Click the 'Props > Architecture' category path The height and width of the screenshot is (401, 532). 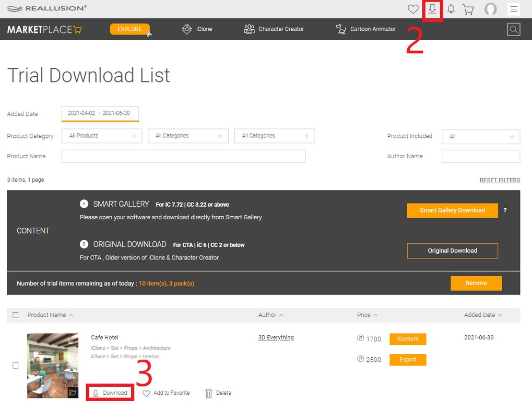[147, 348]
